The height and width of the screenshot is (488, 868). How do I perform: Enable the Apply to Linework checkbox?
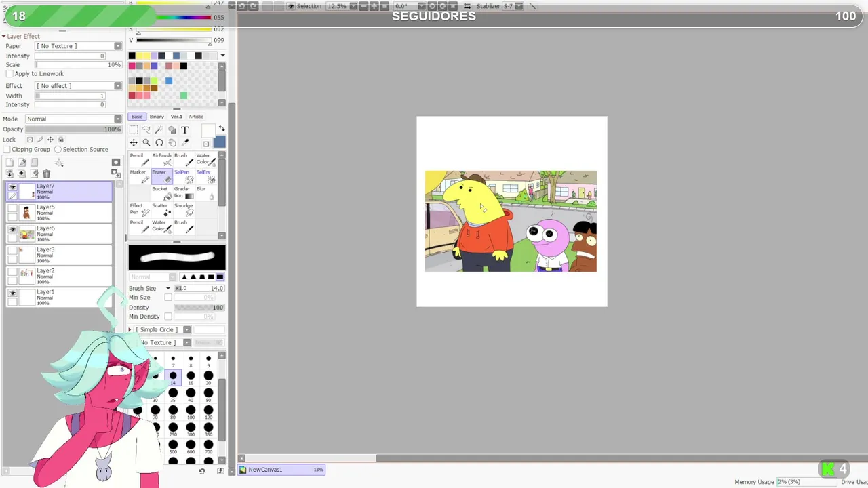9,74
